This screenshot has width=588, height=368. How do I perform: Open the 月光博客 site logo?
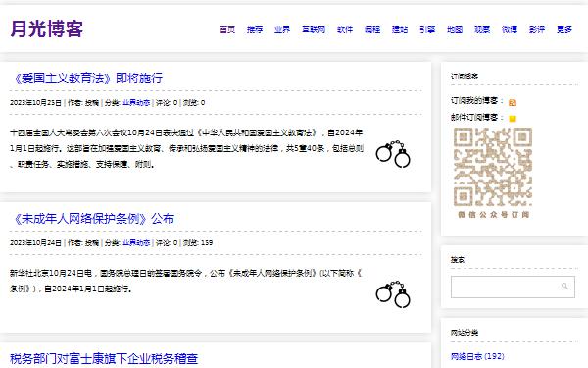[47, 28]
